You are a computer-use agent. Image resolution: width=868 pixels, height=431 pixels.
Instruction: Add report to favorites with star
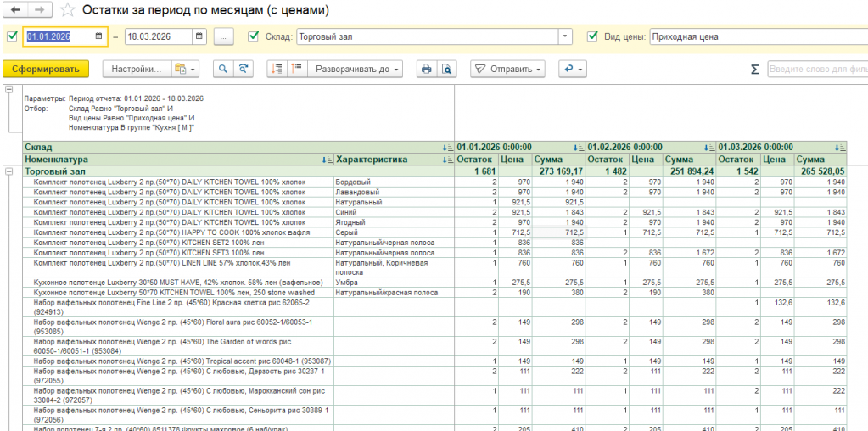(x=68, y=11)
